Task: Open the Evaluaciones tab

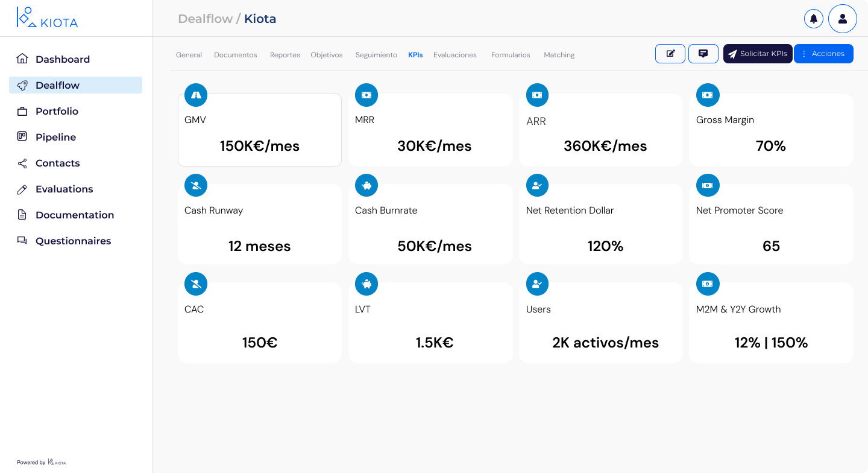Action: click(454, 55)
